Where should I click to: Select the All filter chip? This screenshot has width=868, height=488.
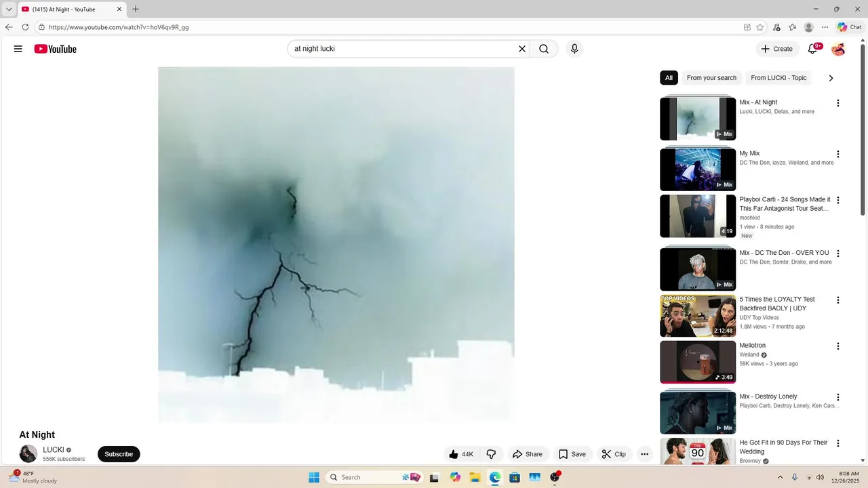pos(669,78)
